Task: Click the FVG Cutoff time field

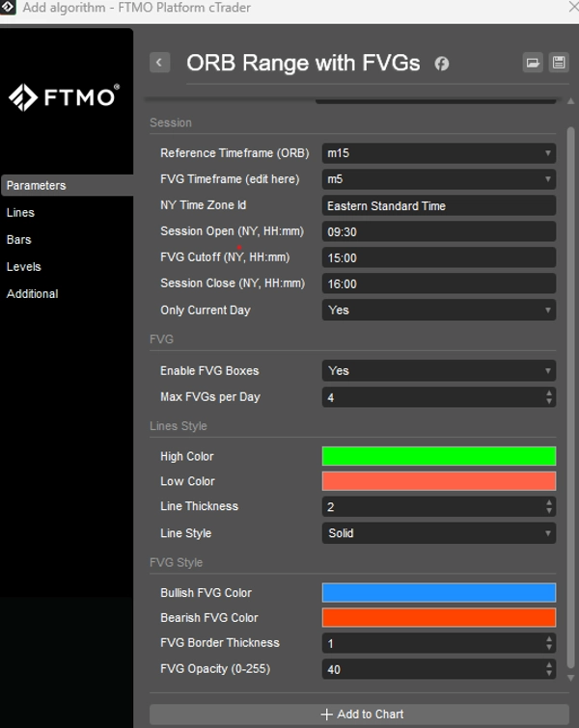Action: [x=439, y=257]
